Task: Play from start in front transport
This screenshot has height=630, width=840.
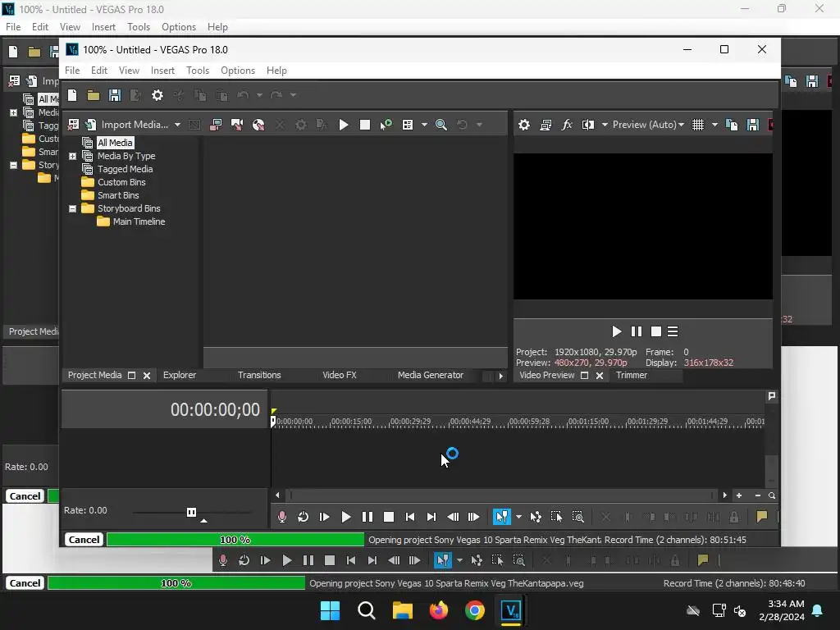Action: coord(325,517)
